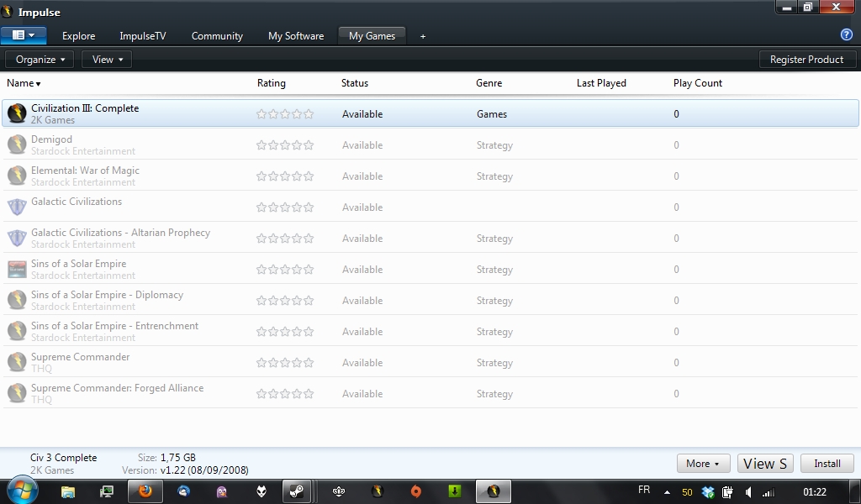
Task: Select the Sins of a Solar Empire title
Action: click(x=78, y=264)
